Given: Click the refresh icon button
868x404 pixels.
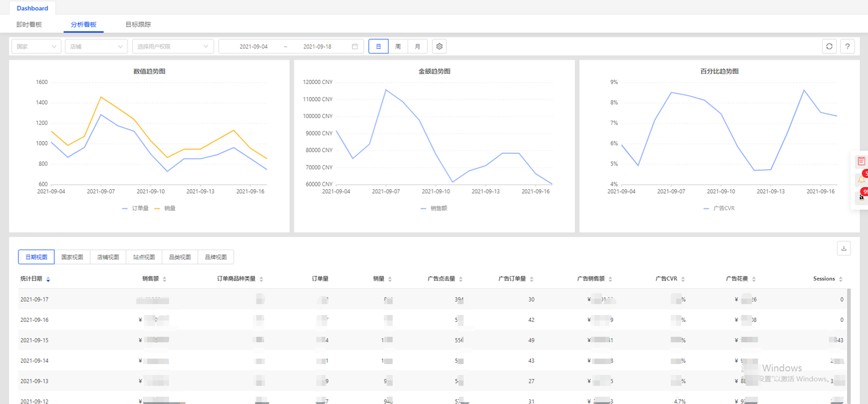Looking at the screenshot, I should (829, 46).
